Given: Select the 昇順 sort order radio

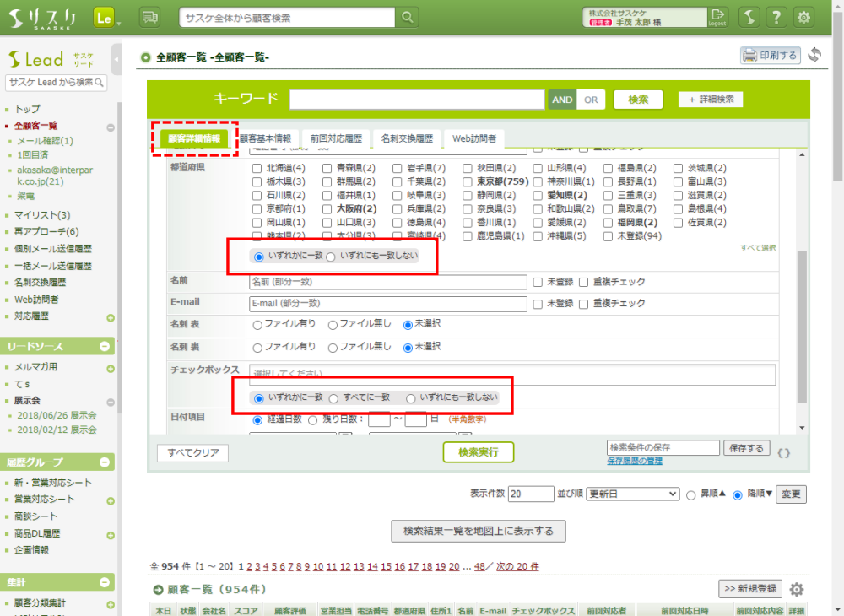Looking at the screenshot, I should click(x=691, y=494).
